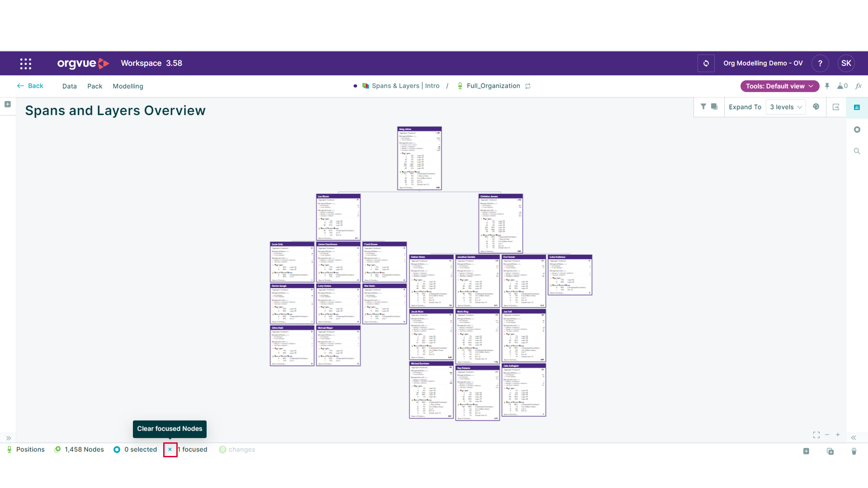Click the filter funnel icon
This screenshot has width=868, height=488.
703,107
